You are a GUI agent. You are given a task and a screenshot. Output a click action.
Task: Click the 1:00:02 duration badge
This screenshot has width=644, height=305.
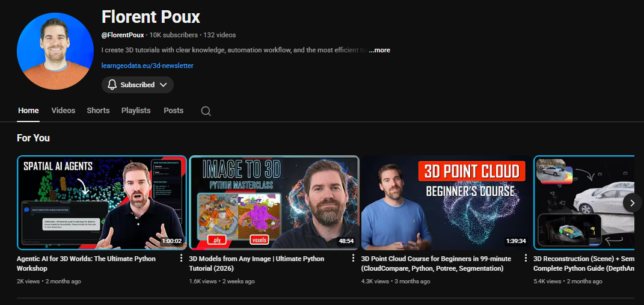(x=172, y=241)
